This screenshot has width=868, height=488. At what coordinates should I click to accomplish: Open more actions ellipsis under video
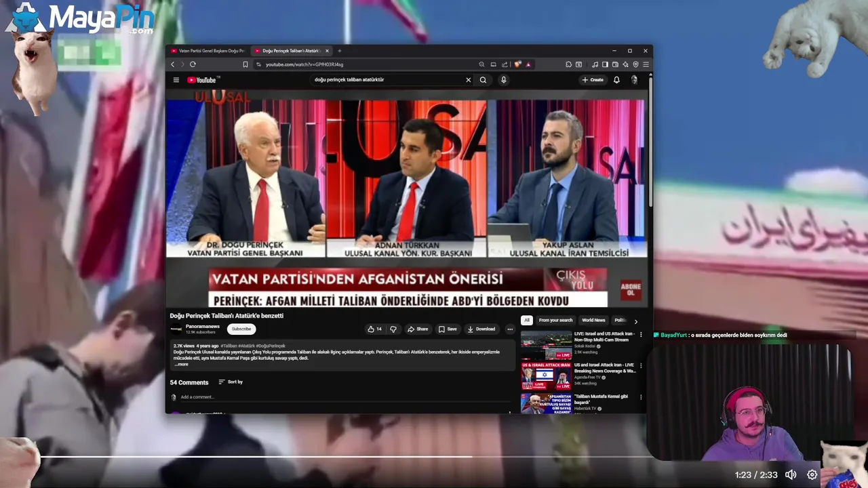pyautogui.click(x=510, y=329)
